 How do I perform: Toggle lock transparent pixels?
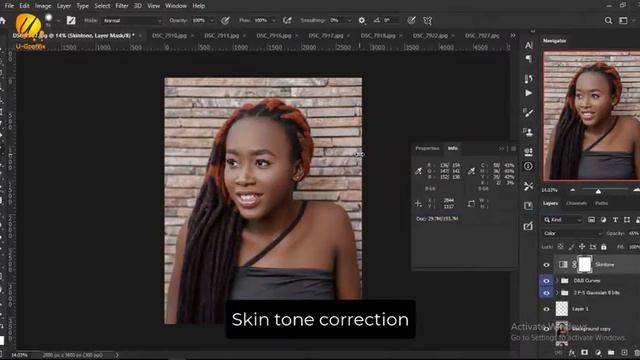[x=560, y=247]
